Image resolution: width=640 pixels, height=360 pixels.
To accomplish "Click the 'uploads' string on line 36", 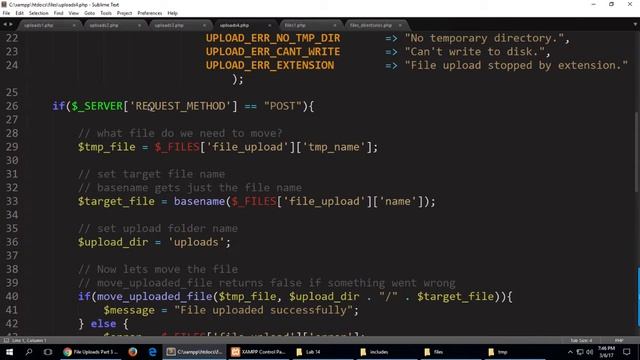I will (x=196, y=242).
